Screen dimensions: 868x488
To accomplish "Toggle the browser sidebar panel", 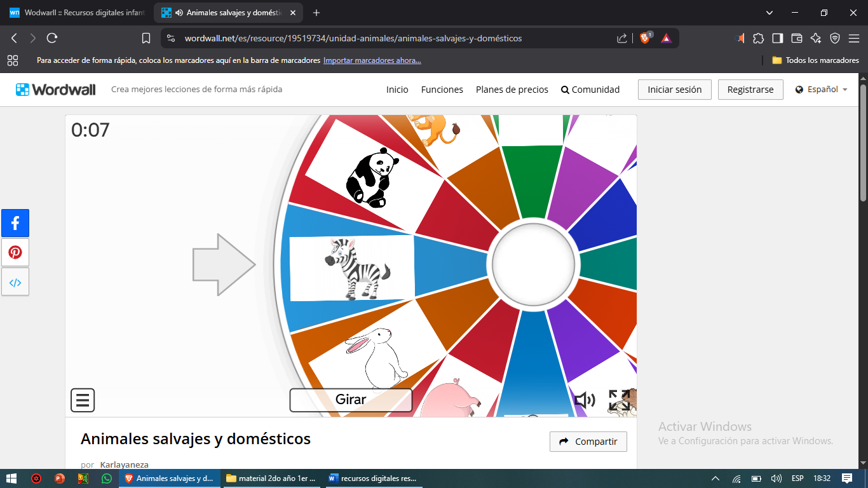I will point(777,38).
